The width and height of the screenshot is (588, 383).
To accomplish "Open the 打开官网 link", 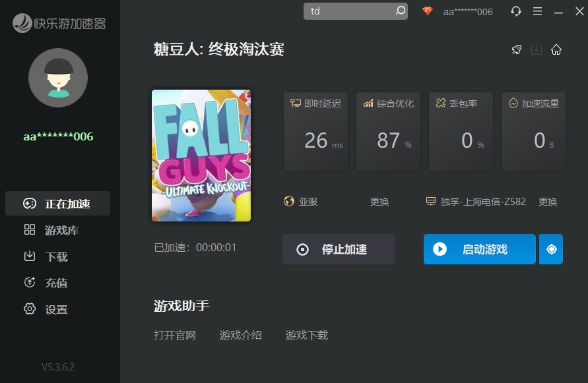I will pos(175,335).
